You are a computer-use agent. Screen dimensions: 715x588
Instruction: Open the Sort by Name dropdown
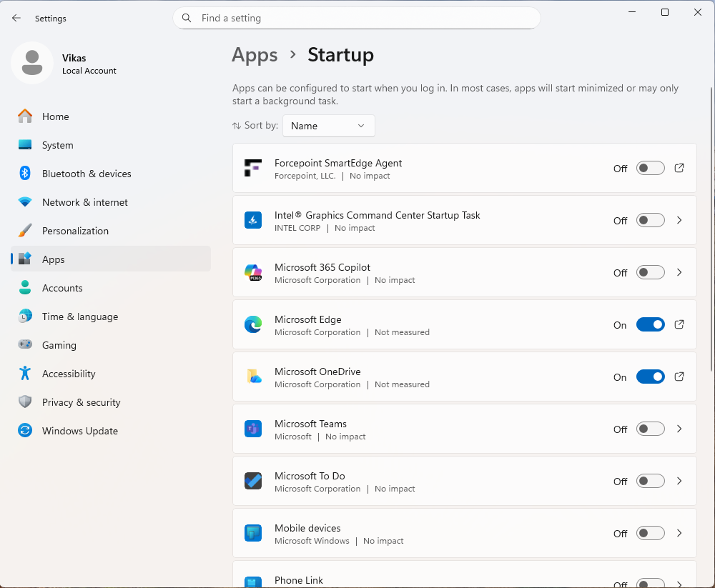pos(328,126)
